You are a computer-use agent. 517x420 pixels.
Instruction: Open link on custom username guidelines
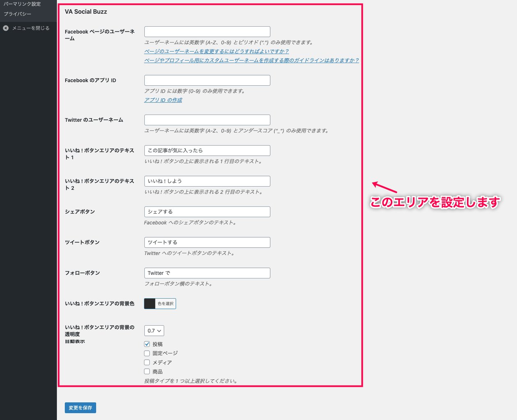[251, 60]
